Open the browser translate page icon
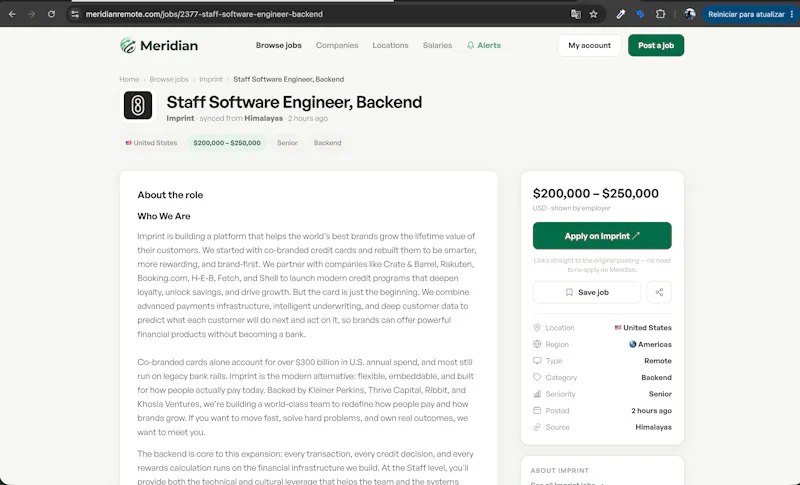The width and height of the screenshot is (800, 485). [576, 14]
